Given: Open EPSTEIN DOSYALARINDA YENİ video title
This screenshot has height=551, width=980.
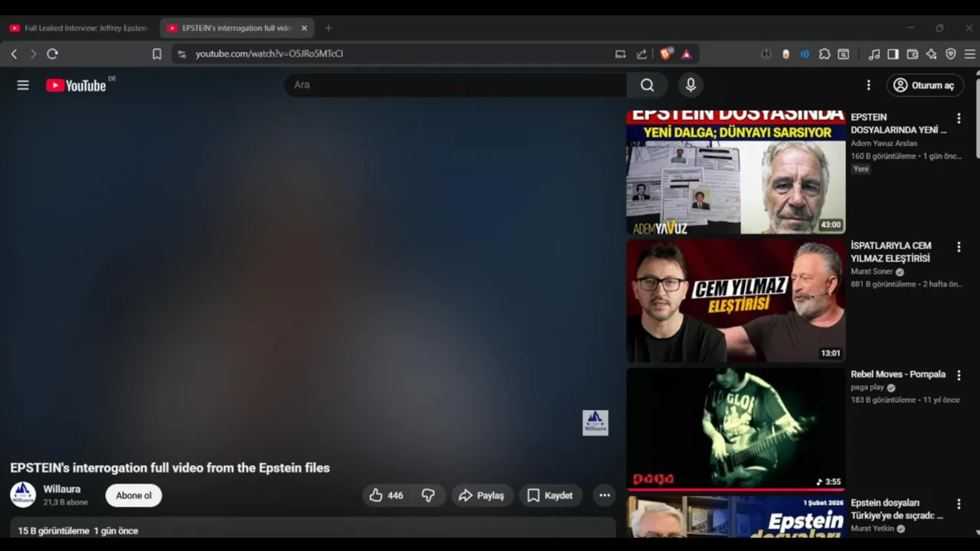Looking at the screenshot, I should 899,123.
